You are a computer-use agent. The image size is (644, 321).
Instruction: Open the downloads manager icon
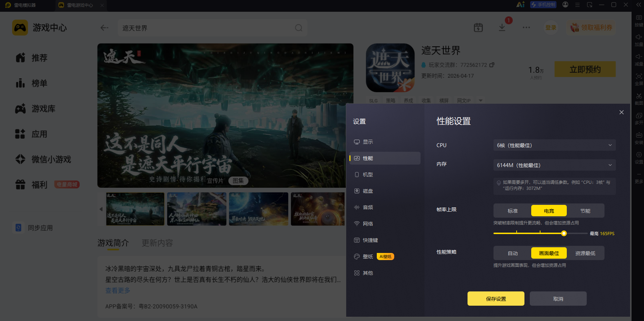pos(502,27)
